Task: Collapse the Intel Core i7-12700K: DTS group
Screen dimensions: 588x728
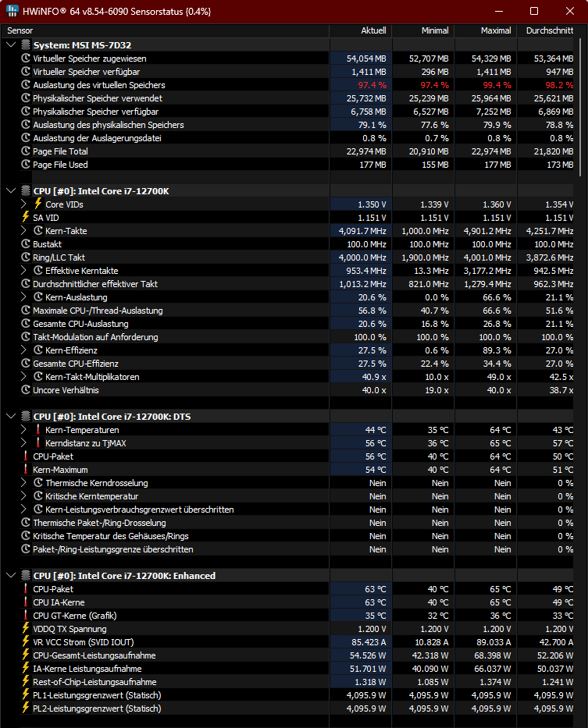Action: tap(11, 417)
